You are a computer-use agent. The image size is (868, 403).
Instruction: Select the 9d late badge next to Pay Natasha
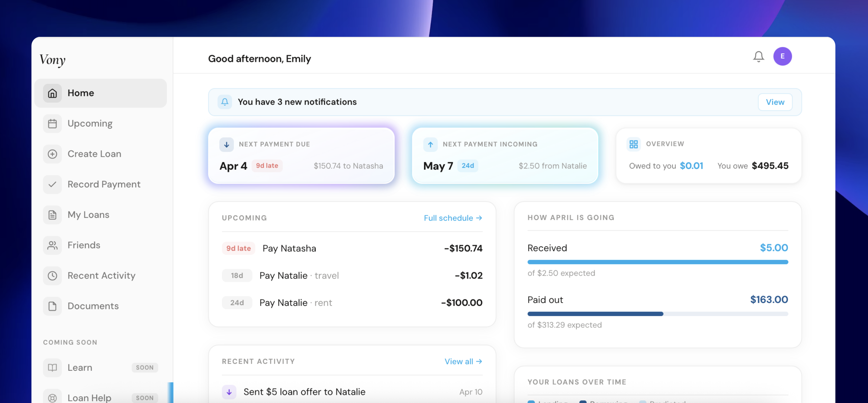coord(238,248)
